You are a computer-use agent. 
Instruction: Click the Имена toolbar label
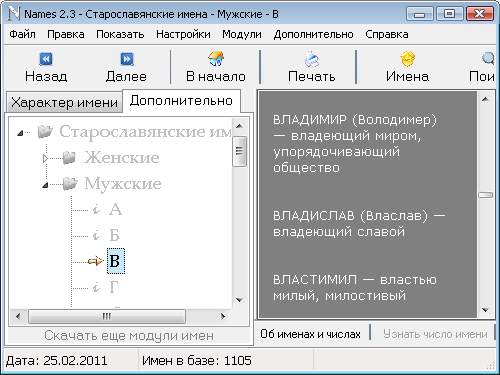point(407,76)
